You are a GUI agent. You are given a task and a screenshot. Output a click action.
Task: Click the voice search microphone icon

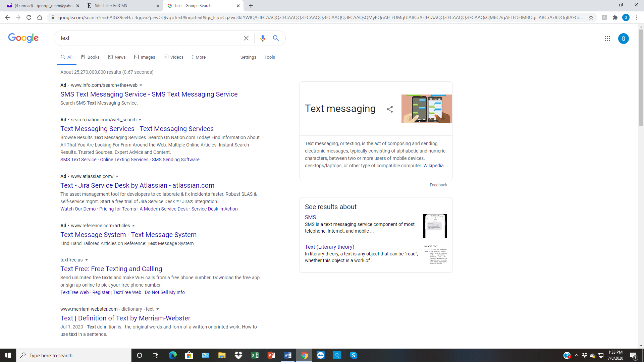[262, 38]
